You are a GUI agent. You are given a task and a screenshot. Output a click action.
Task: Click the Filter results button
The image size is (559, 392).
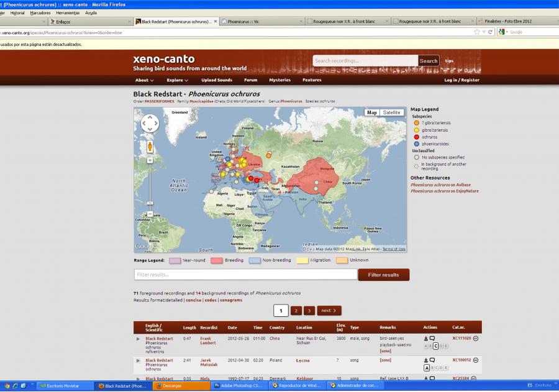384,275
